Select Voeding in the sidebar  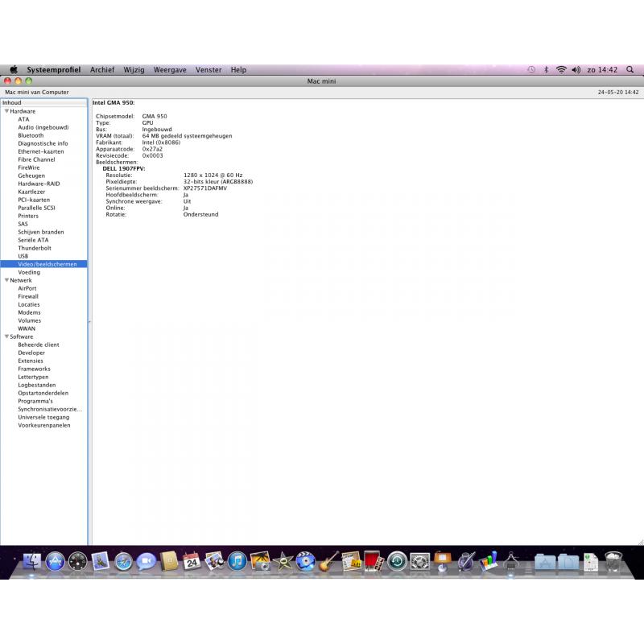29,272
